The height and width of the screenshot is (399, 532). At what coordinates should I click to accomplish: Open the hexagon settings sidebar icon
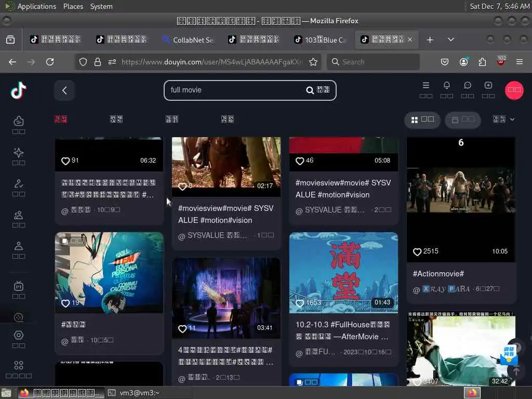tap(19, 335)
